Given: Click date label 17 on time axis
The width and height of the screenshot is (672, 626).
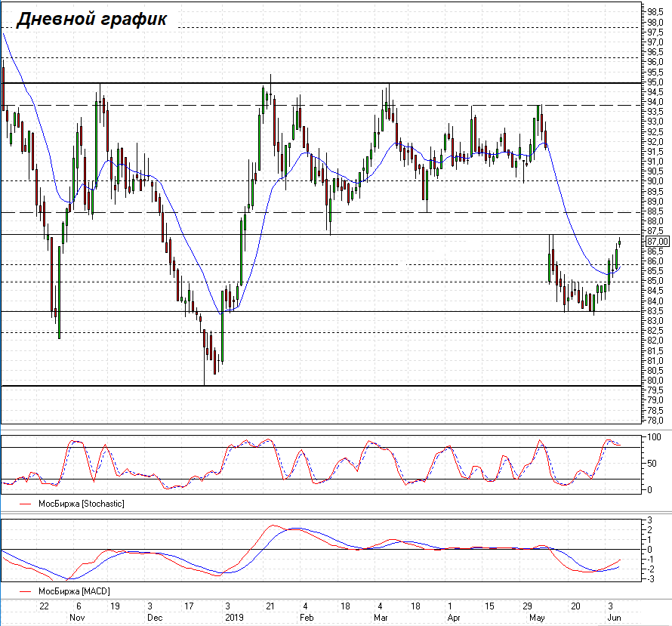Looking at the screenshot, I should (x=189, y=606).
